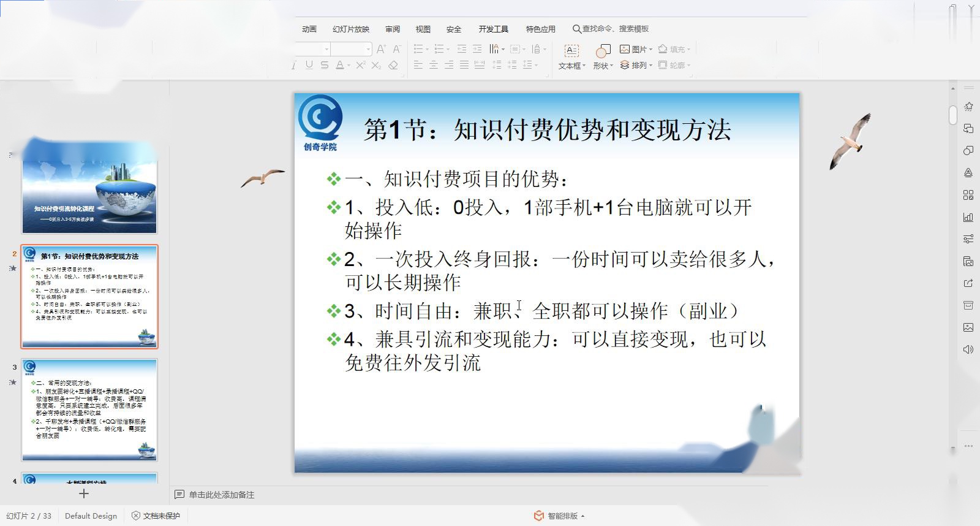Click the increase font size icon
The width and height of the screenshot is (980, 526).
381,49
